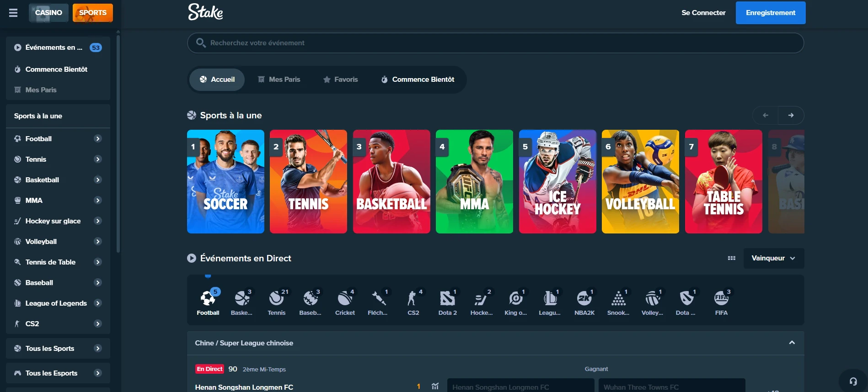Viewport: 868px width, 392px height.
Task: Expand MMA sidebar arrow
Action: click(98, 200)
